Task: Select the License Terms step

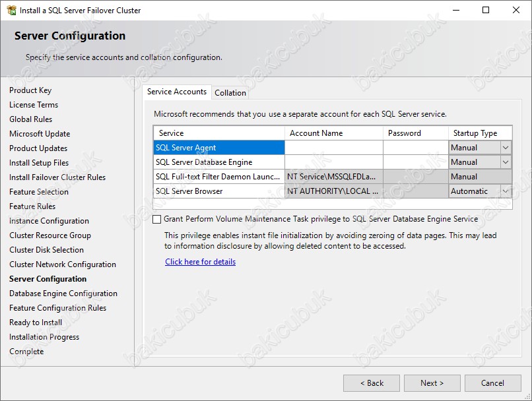Action: point(34,105)
